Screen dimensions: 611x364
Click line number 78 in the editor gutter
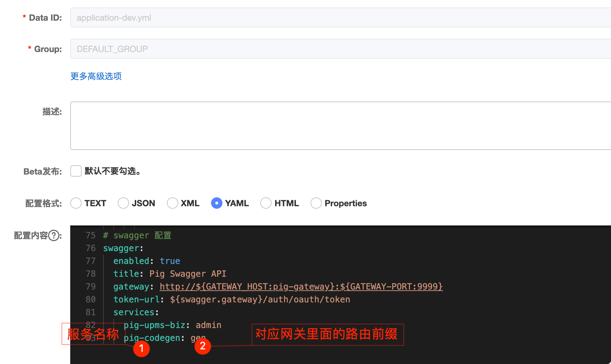(91, 274)
